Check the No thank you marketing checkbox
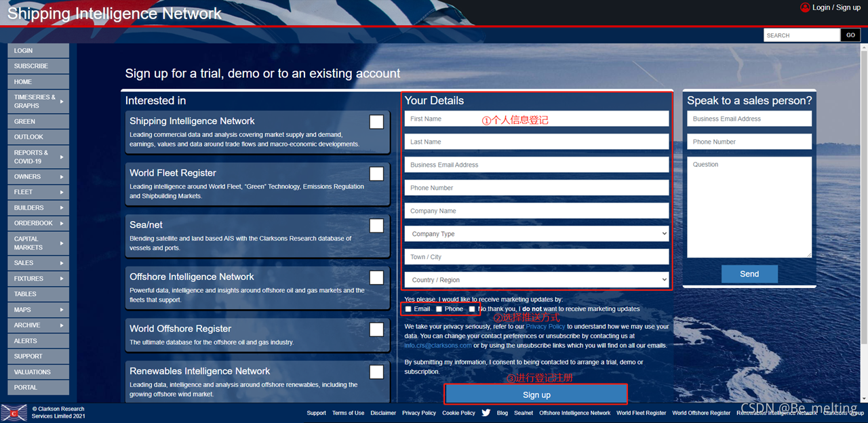Viewport: 868px width, 423px height. (x=472, y=309)
